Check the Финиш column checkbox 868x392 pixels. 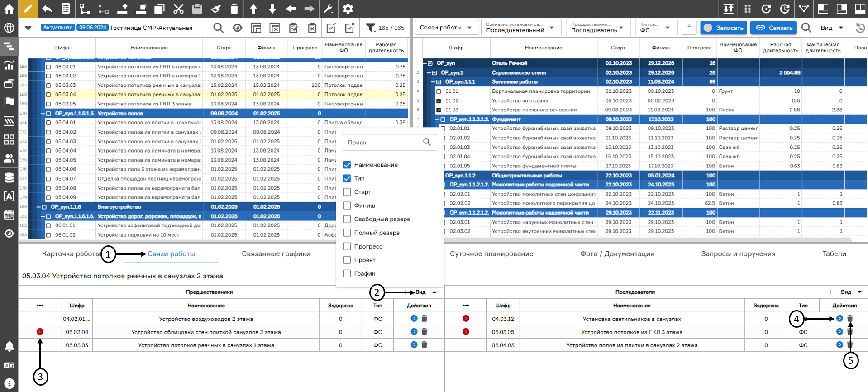click(347, 206)
